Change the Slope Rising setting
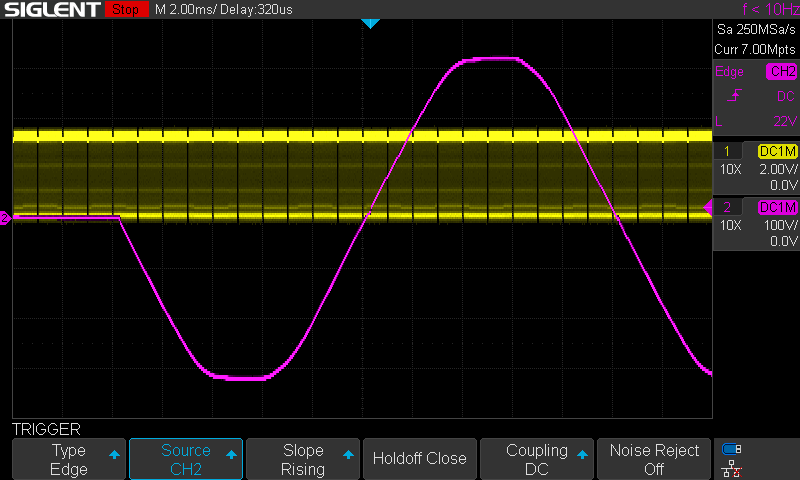800x480 pixels. point(303,459)
